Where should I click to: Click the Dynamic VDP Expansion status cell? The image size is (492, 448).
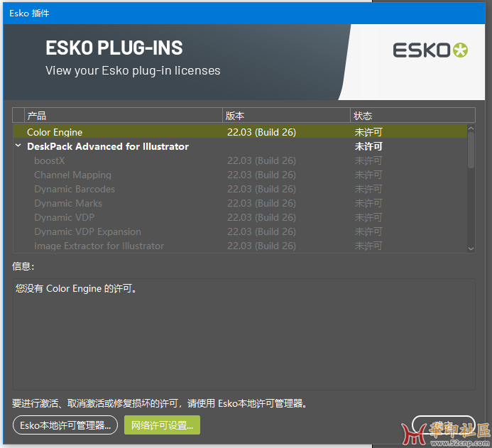click(368, 231)
